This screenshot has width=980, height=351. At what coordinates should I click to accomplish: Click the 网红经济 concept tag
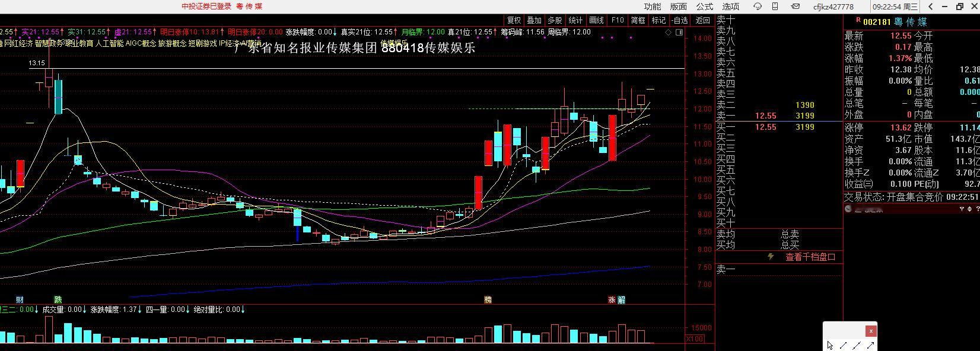coord(18,43)
